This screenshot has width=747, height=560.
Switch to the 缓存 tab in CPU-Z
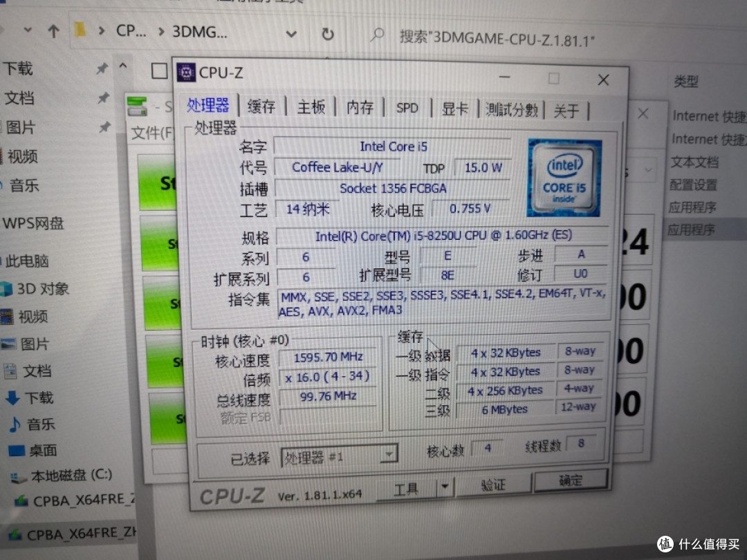261,106
